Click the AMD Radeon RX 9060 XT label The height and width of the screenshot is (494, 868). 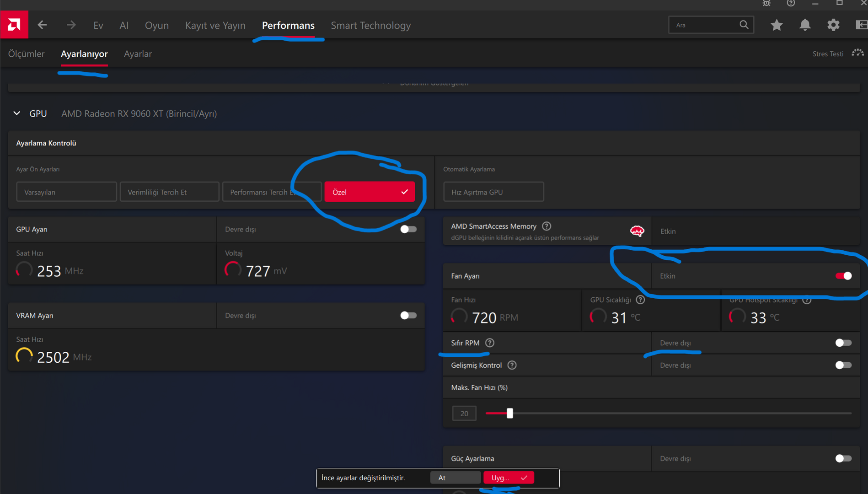tap(139, 113)
